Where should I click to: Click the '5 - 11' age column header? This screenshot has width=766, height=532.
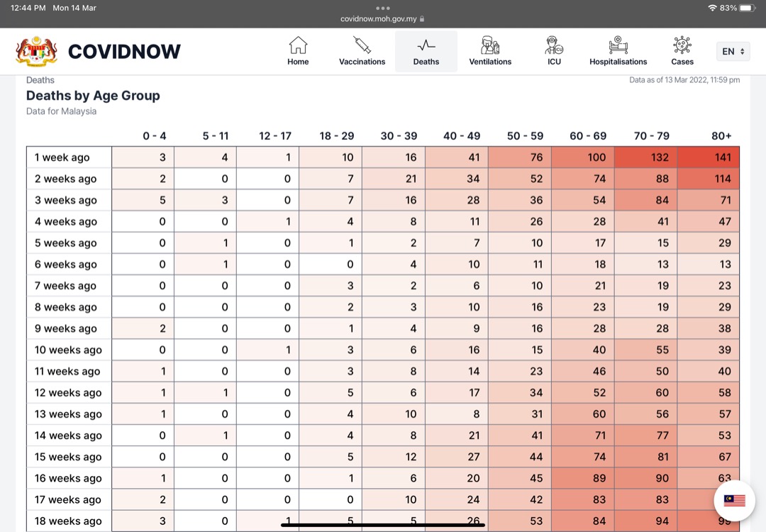point(216,135)
